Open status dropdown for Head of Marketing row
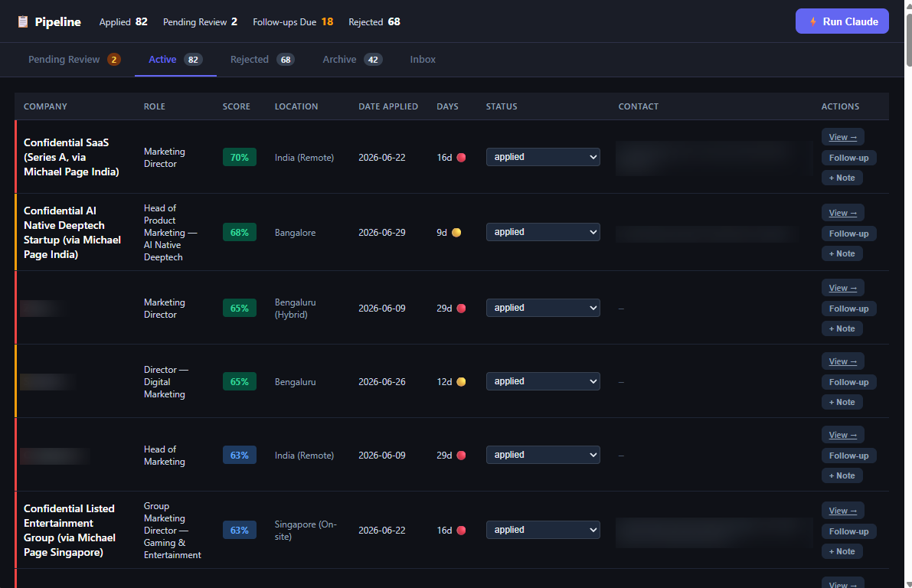This screenshot has height=588, width=912. [x=543, y=455]
